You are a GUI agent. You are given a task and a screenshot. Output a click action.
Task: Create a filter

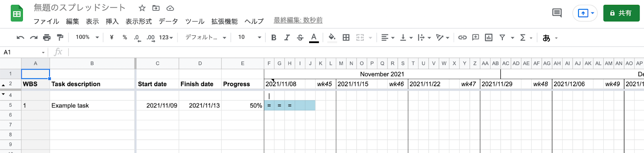click(x=502, y=37)
